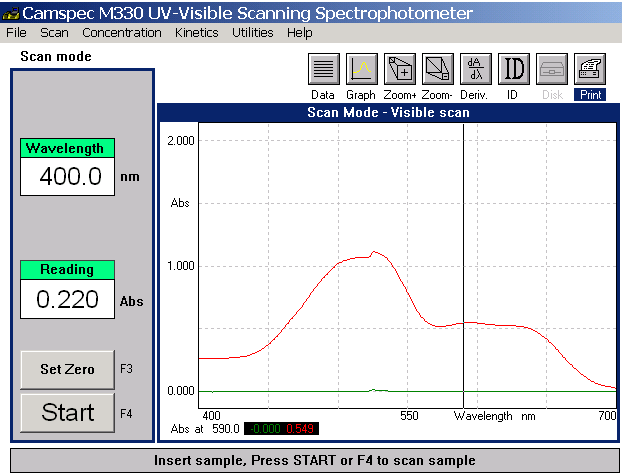Click the 2.000 y-axis label
Screen dimensions: 622x475
pos(181,140)
